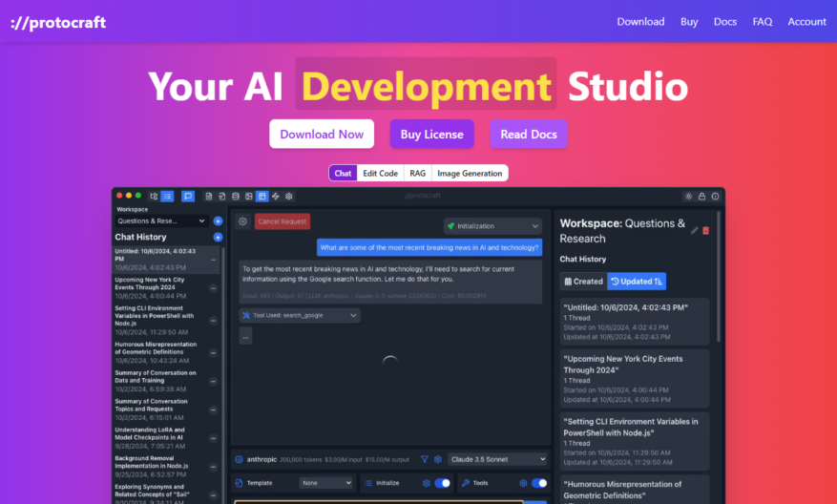This screenshot has width=837, height=504.
Task: Select the Updated sort option
Action: tap(637, 282)
